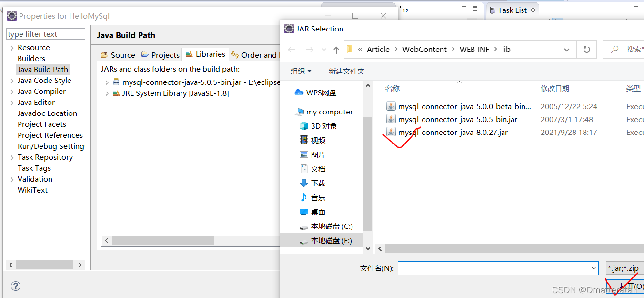
Task: Expand Java Compiler node
Action: click(x=12, y=92)
